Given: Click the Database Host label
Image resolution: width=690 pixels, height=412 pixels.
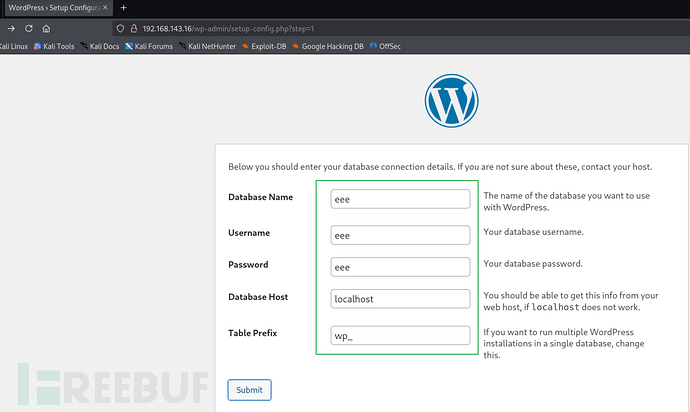Looking at the screenshot, I should 258,297.
